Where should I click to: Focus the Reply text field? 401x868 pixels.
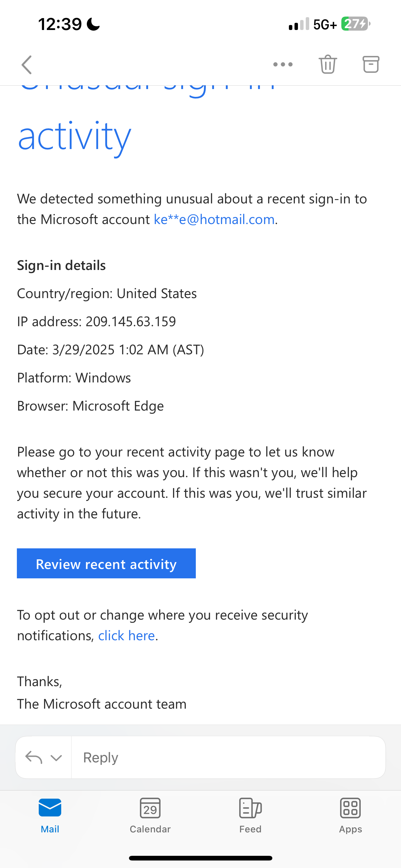pyautogui.click(x=228, y=757)
